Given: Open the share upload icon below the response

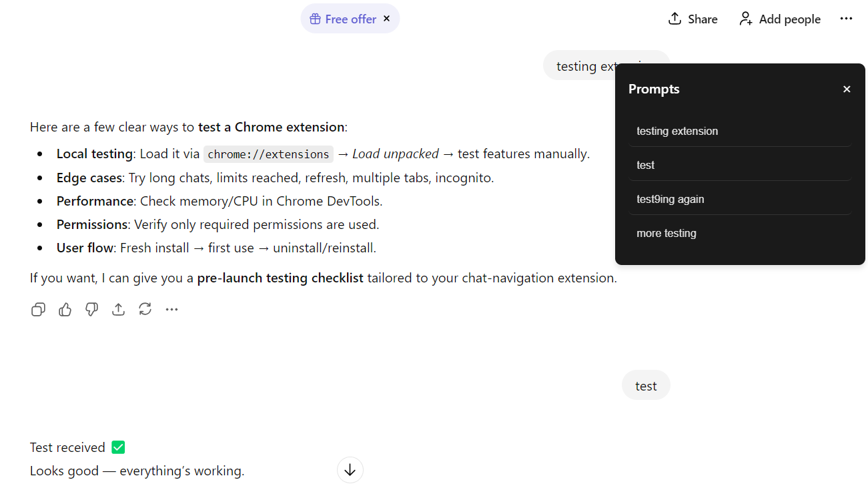Looking at the screenshot, I should [118, 309].
